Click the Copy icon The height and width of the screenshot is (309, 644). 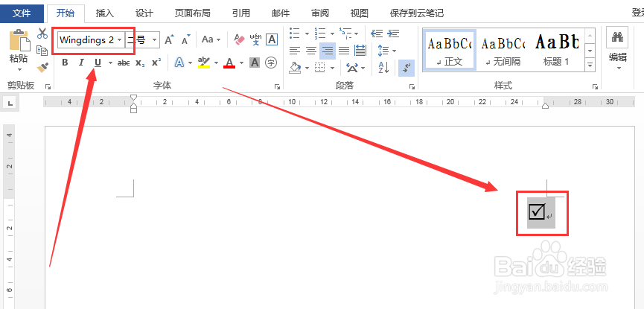click(x=42, y=50)
